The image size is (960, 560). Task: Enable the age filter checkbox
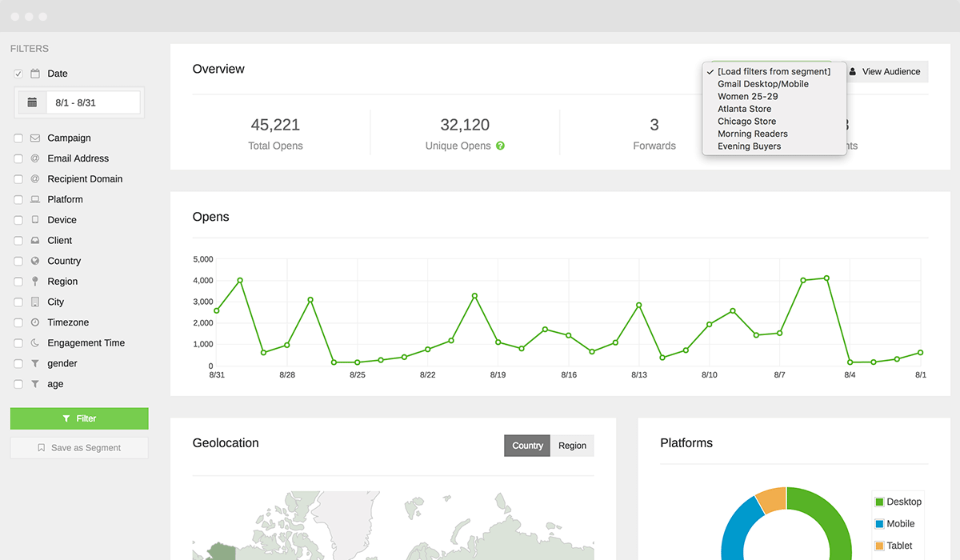[18, 384]
